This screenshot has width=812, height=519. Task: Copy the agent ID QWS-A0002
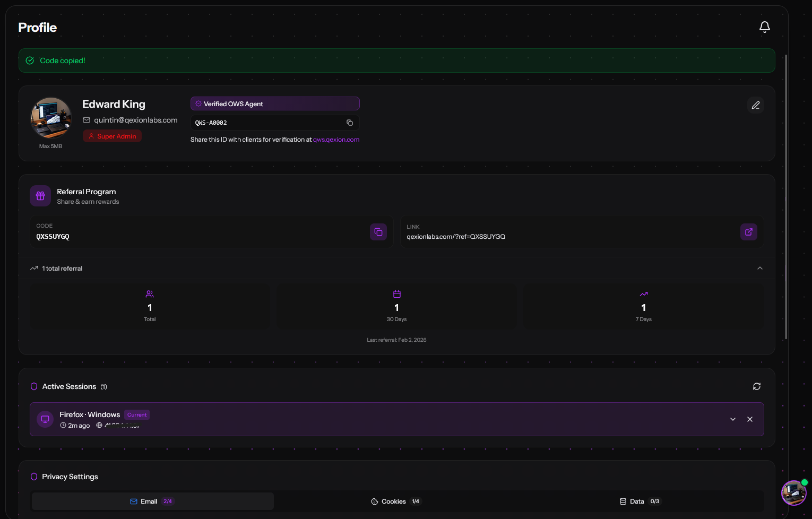coord(350,123)
